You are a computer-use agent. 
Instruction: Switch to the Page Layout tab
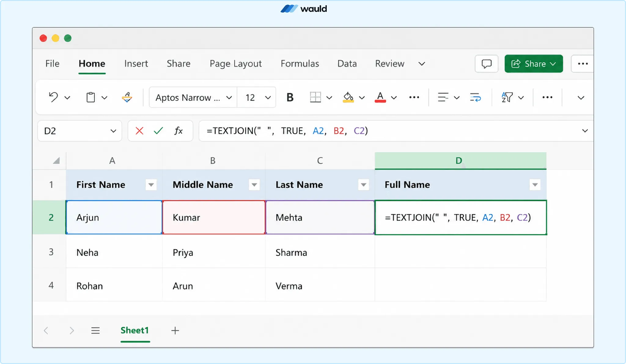[236, 64]
